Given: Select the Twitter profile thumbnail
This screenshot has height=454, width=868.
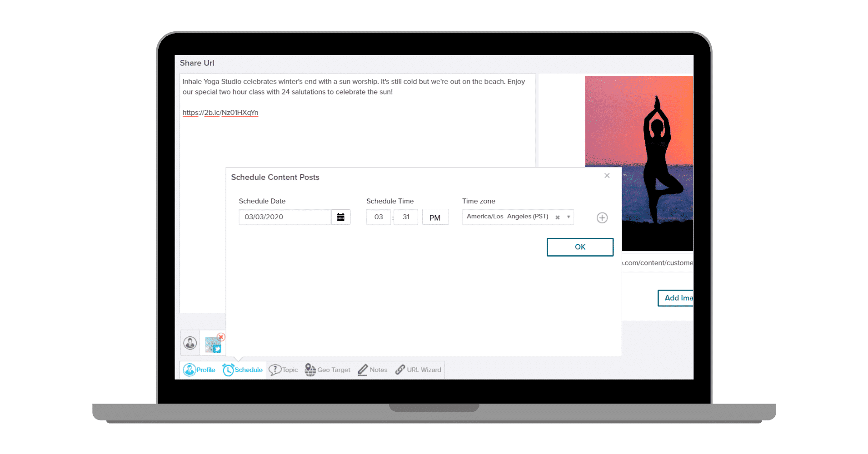Looking at the screenshot, I should tap(212, 345).
